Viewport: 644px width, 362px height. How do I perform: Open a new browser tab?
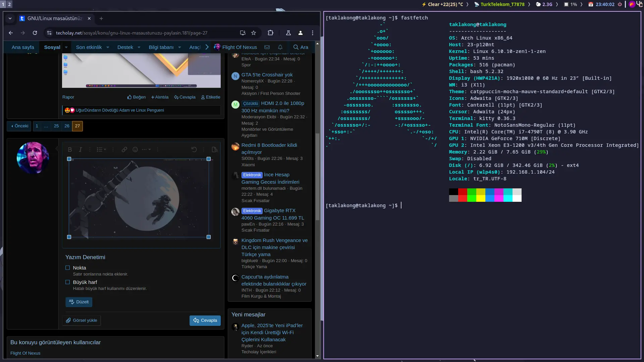101,18
